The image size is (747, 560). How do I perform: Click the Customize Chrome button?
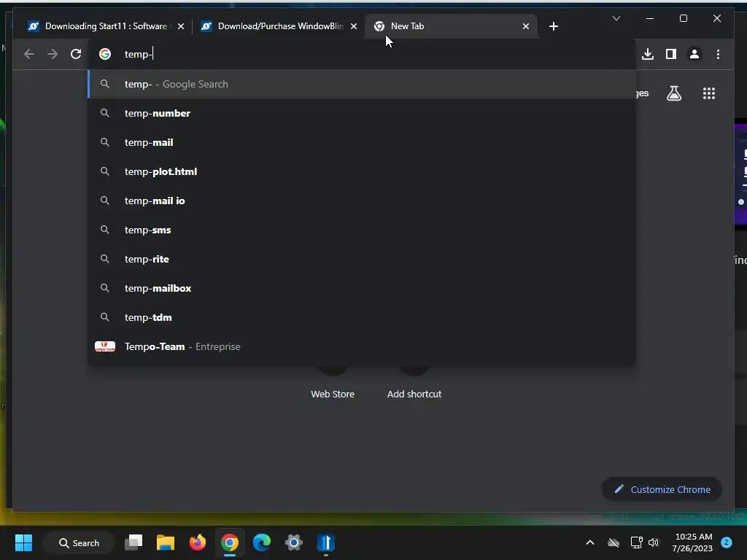point(662,489)
